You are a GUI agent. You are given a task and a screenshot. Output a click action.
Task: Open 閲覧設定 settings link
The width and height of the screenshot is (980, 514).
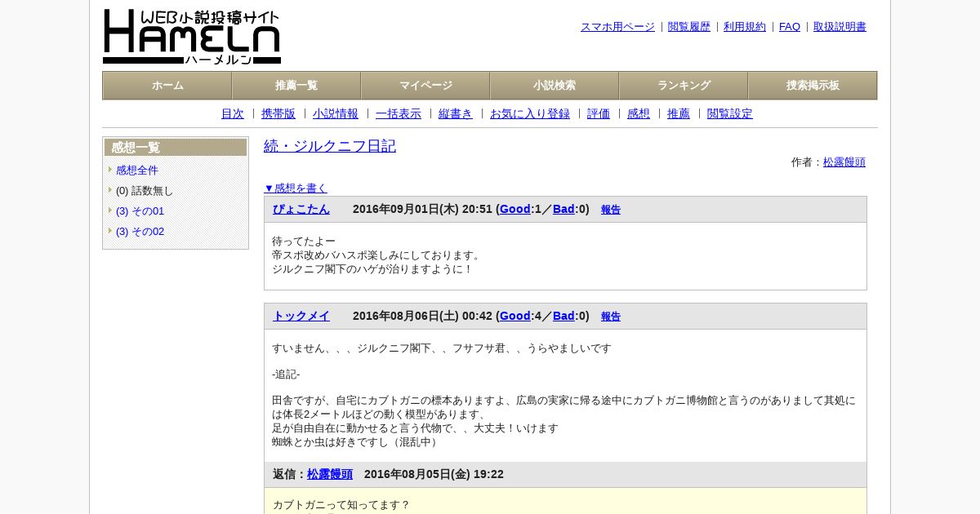(x=730, y=114)
